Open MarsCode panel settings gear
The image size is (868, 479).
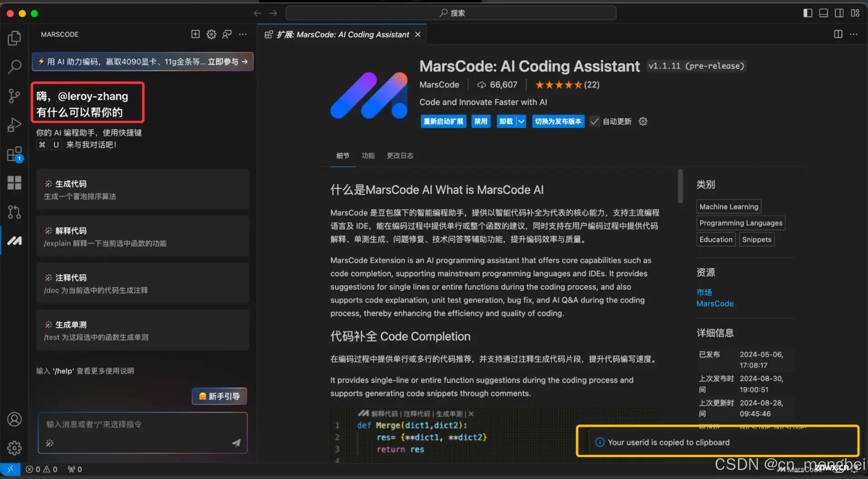211,34
